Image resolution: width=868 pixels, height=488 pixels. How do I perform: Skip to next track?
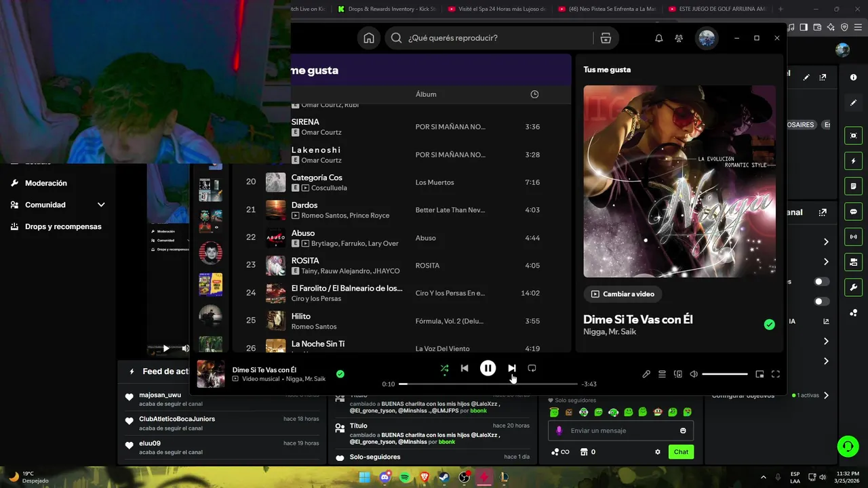tap(511, 368)
